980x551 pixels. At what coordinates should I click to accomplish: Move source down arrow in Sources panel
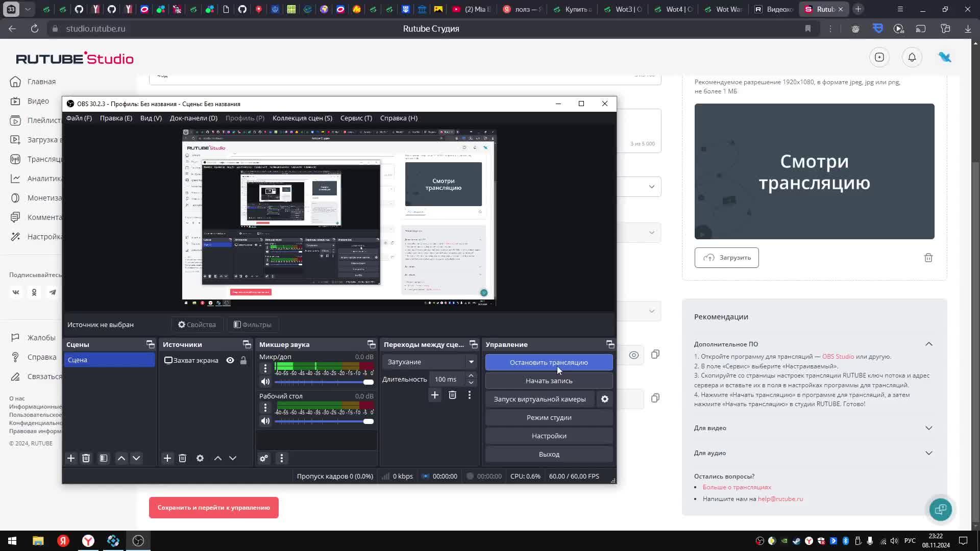(x=233, y=458)
